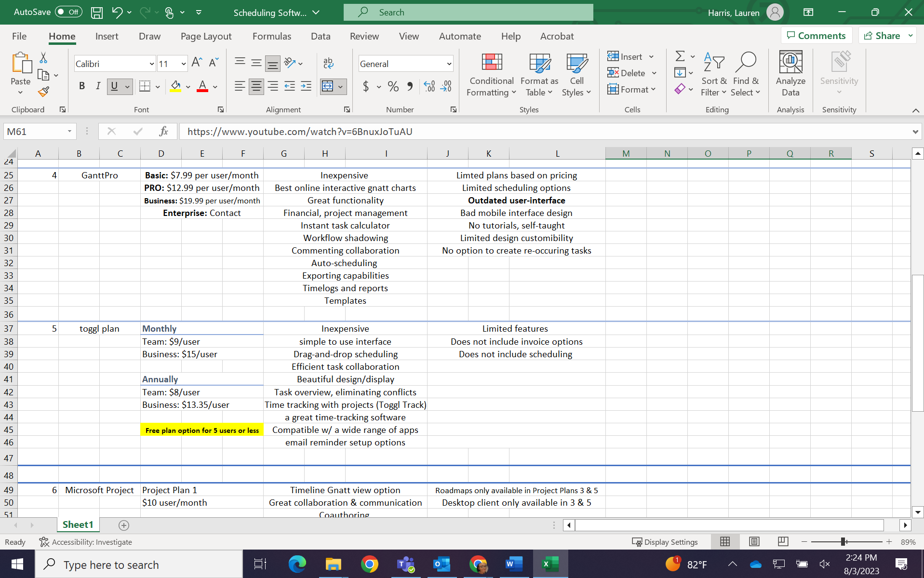Open the File tab
This screenshot has width=924, height=578.
click(19, 36)
